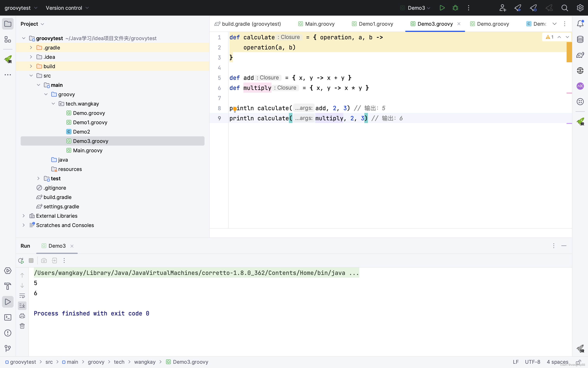Open Code With Me add-user icon
The height and width of the screenshot is (368, 588).
502,8
